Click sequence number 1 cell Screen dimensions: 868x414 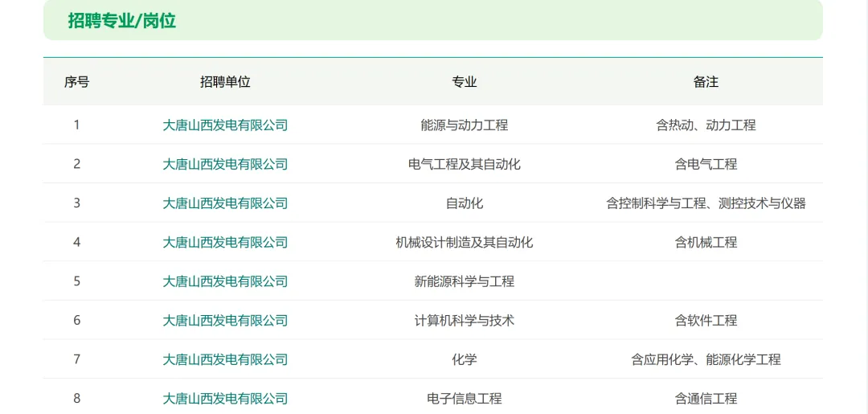pos(76,125)
